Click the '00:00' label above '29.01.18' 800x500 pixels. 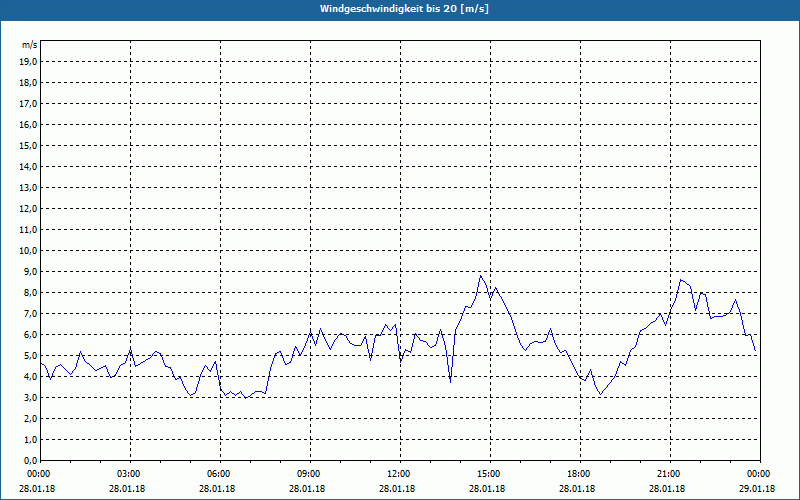pyautogui.click(x=760, y=474)
